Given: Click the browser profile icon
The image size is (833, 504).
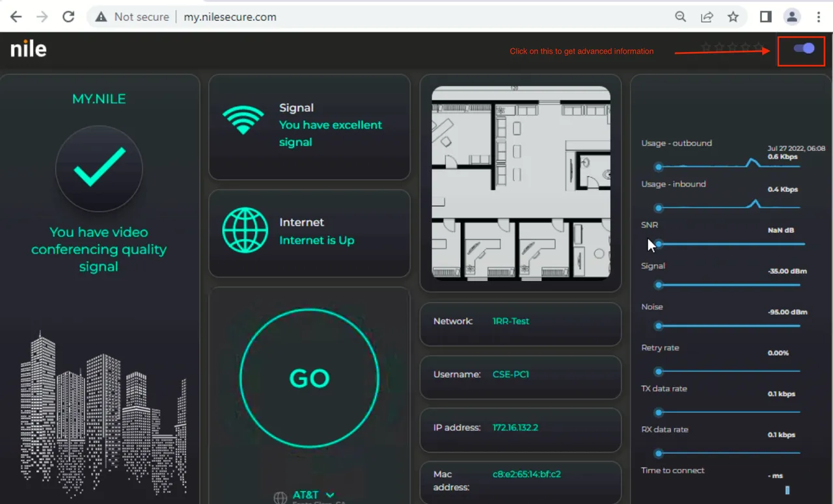Looking at the screenshot, I should (792, 16).
